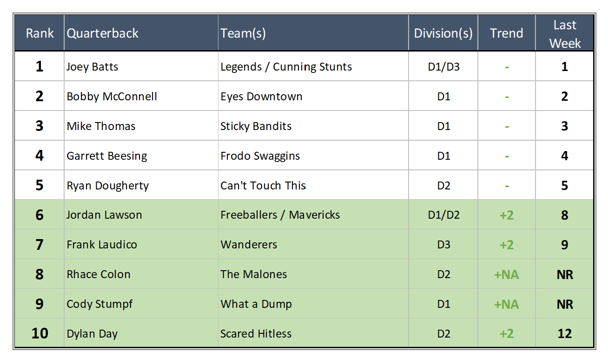
Task: Select the Dylan Day name cell
Action: (92, 334)
